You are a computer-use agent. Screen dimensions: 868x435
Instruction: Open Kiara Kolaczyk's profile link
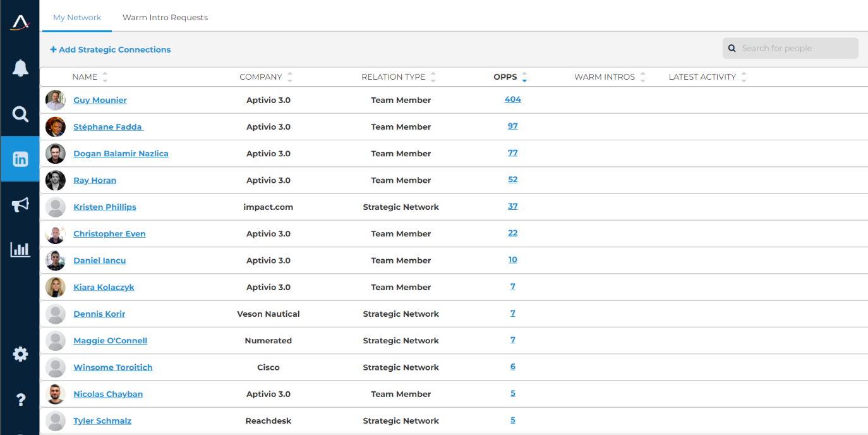[104, 287]
